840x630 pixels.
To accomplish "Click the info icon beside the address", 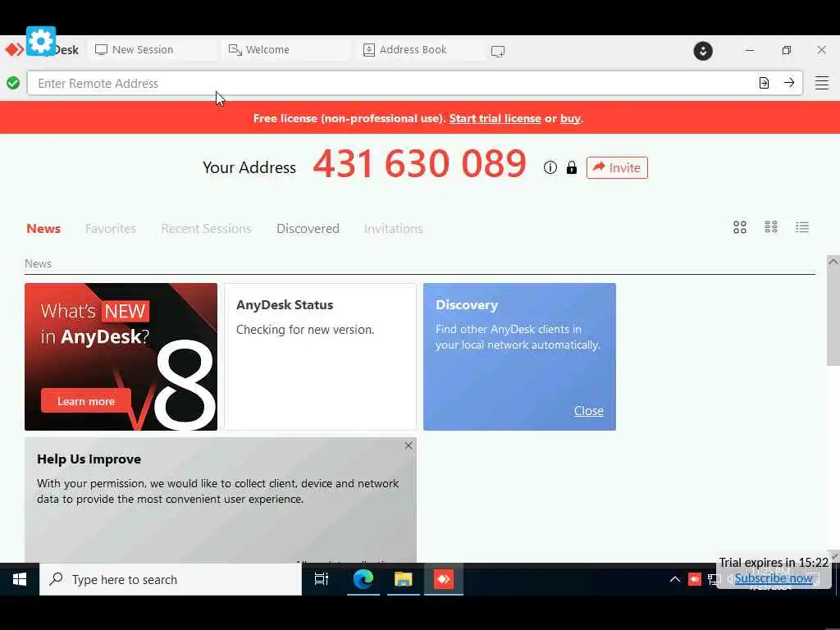I will [550, 167].
